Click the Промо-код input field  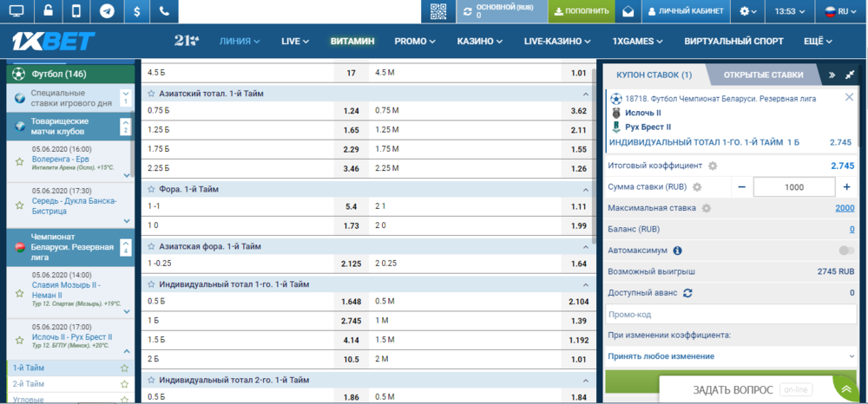(731, 315)
